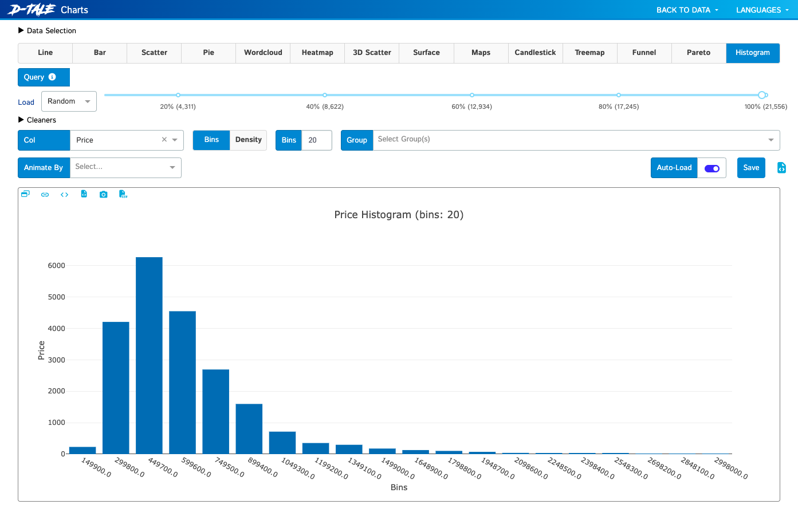This screenshot has width=798, height=532.
Task: Export chart data with the CSV icon
Action: point(123,194)
